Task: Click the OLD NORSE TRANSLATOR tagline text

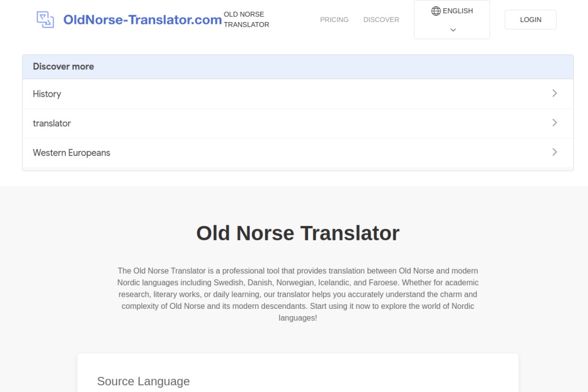Action: tap(247, 19)
